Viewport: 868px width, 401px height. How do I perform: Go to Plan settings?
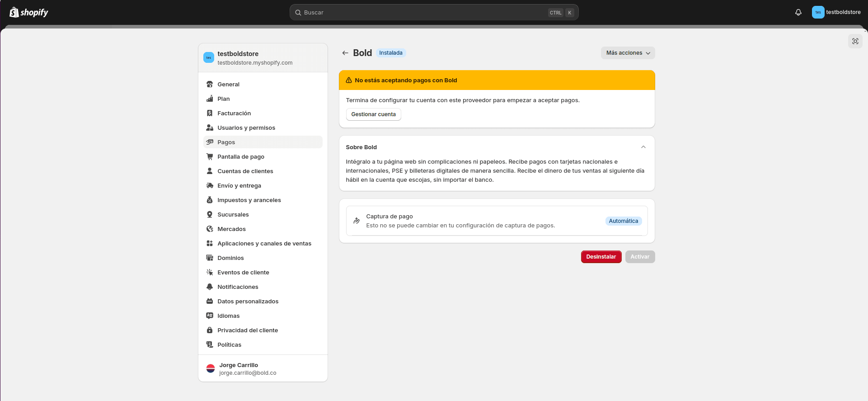pyautogui.click(x=263, y=99)
